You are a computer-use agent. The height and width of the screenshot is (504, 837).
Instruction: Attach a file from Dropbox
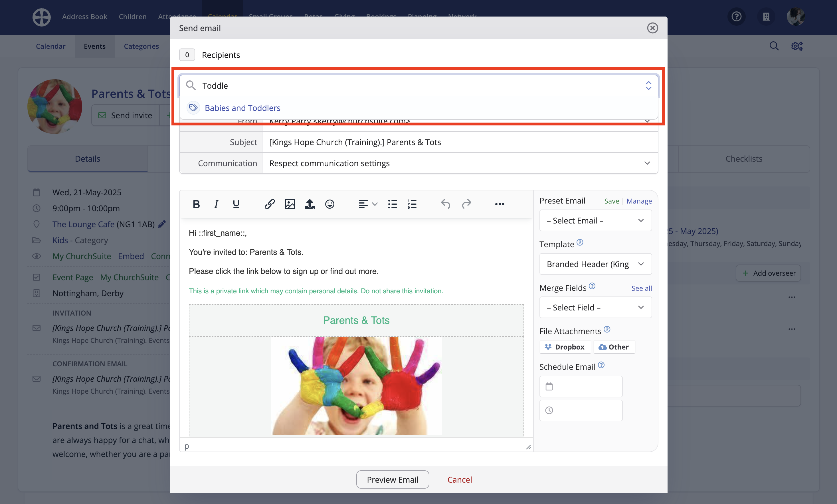tap(565, 347)
